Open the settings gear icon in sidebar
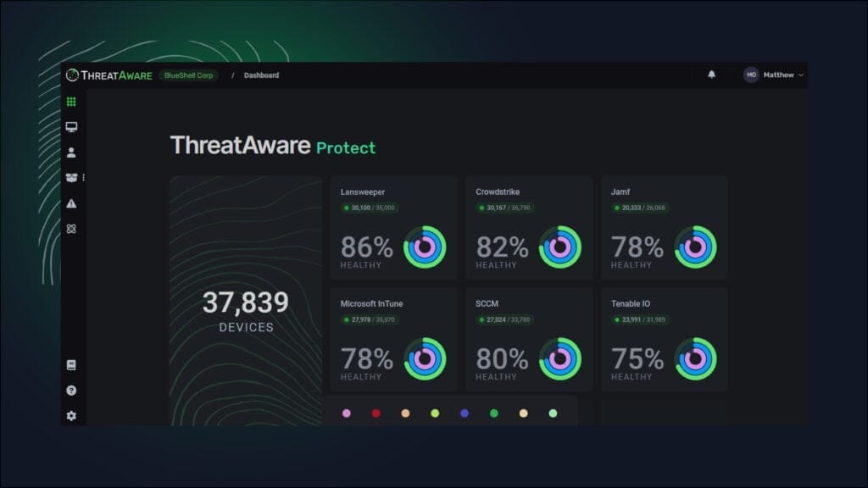This screenshot has height=488, width=868. coord(71,416)
